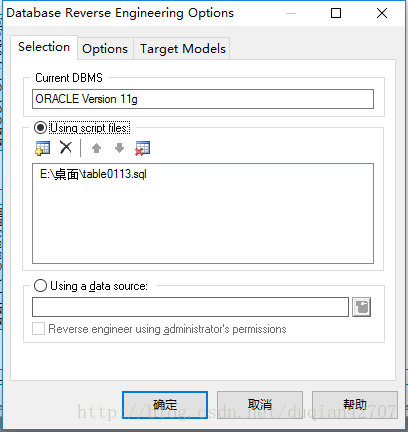Click the Move Down arrow icon
The height and width of the screenshot is (432, 408).
[x=119, y=148]
